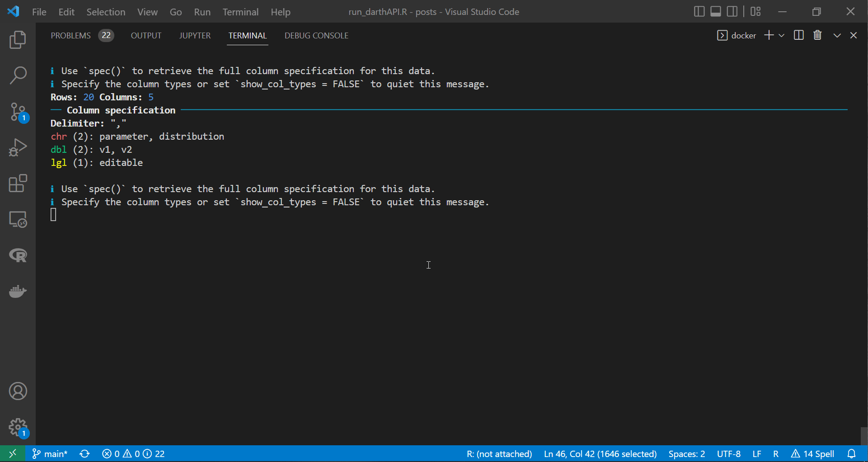Viewport: 868px width, 462px height.
Task: Open the Run and Debug view
Action: pos(18,148)
